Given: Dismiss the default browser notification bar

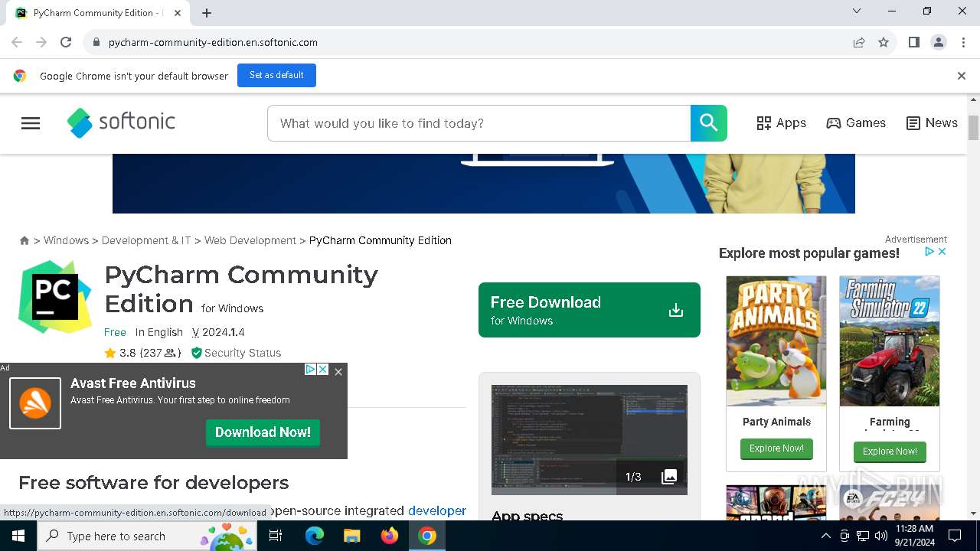Looking at the screenshot, I should (x=962, y=76).
